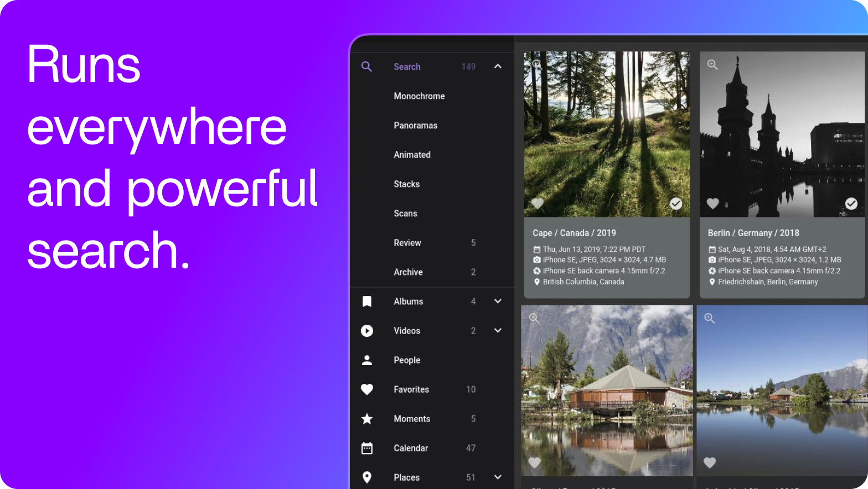Favorite the Cape Canada photo with heart
This screenshot has width=868, height=489.
(x=538, y=204)
